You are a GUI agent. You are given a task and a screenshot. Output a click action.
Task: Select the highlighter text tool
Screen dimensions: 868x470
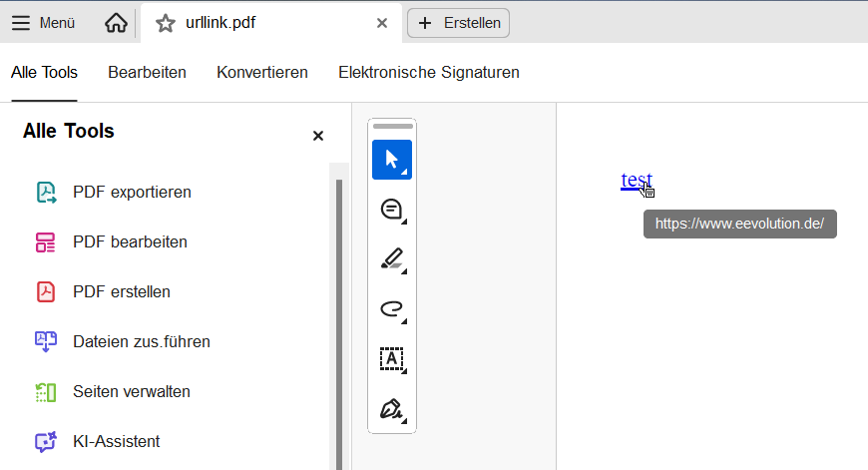tap(391, 259)
